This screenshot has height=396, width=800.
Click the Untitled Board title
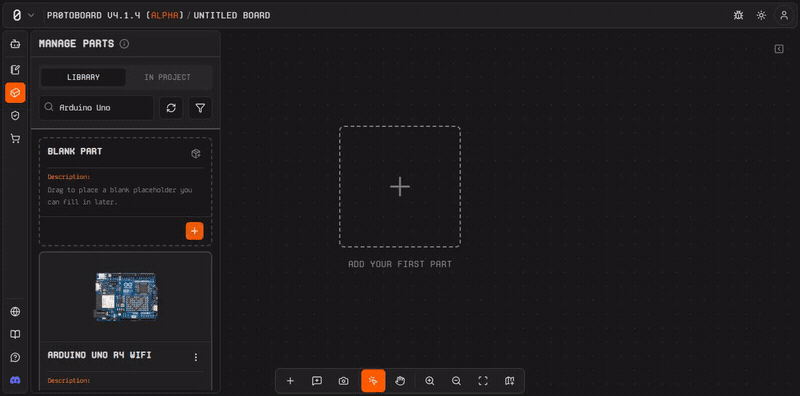pos(232,15)
